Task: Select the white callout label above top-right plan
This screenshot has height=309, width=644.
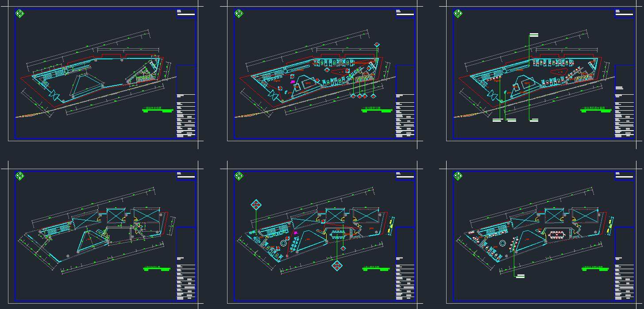Action: point(534,35)
